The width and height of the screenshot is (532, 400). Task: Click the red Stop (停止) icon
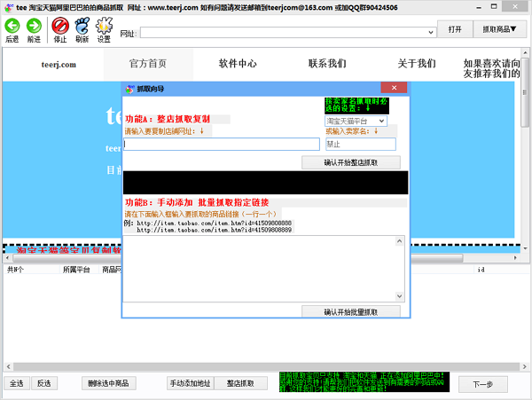pos(60,26)
